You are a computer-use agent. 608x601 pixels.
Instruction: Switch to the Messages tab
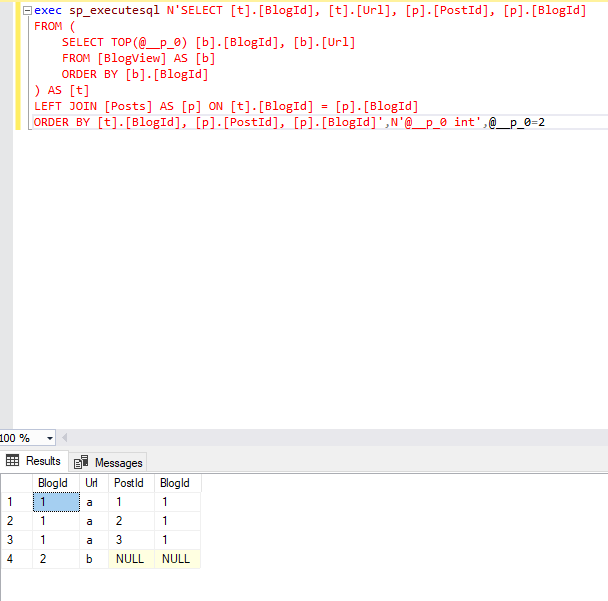(108, 462)
